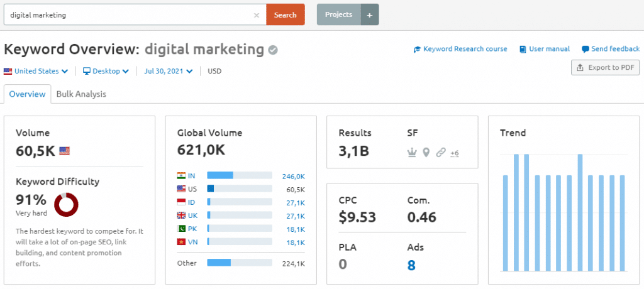Open the Keyword Research course link
Viewport: 644px width, 289px height.
(x=465, y=49)
